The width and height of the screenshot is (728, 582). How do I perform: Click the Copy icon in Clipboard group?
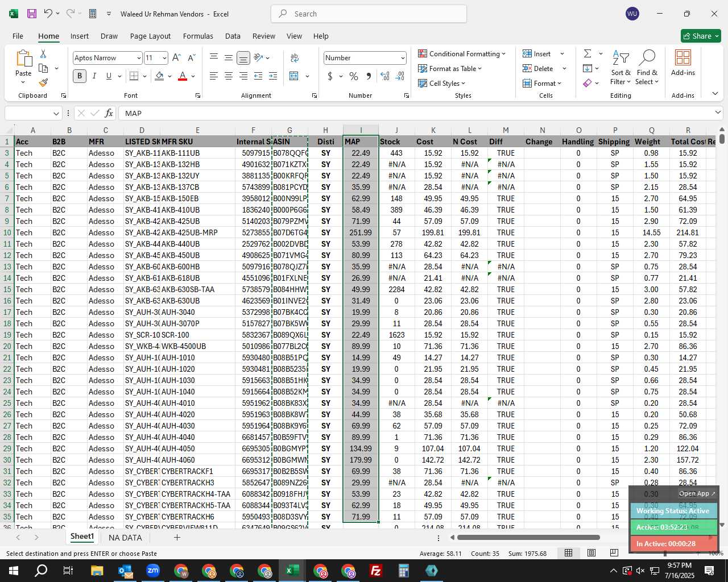point(43,68)
